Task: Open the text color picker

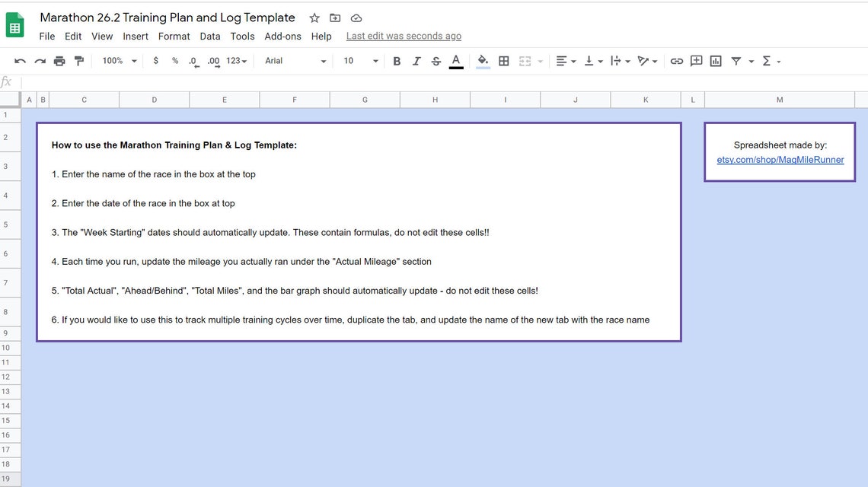Action: [455, 61]
